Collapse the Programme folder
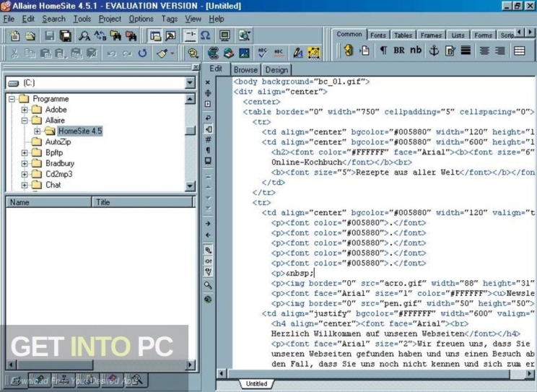 tap(12, 99)
